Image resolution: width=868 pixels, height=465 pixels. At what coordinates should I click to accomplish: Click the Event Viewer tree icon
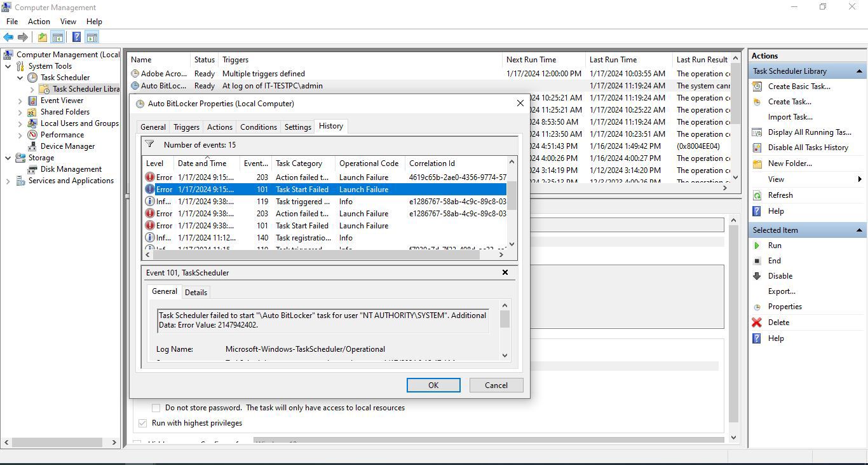coord(33,101)
